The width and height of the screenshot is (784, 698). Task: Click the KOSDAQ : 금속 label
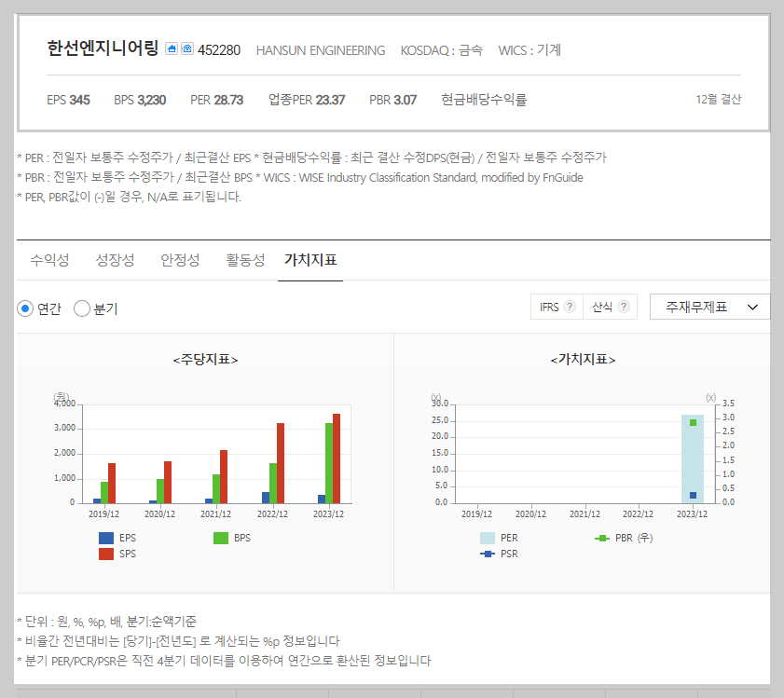(x=442, y=50)
